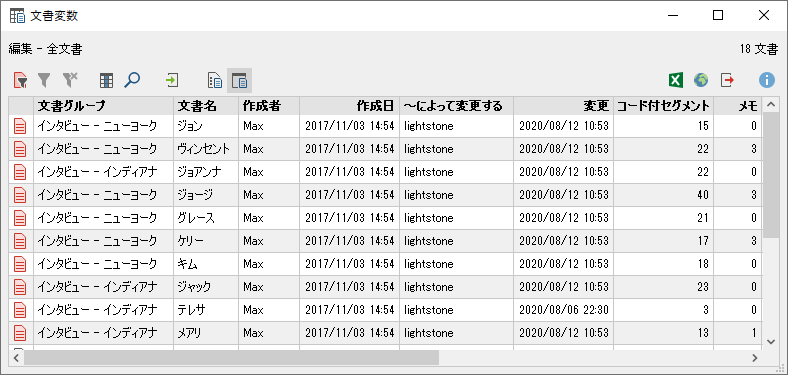Sort by 作成者 column header
The image size is (788, 375).
[x=269, y=106]
